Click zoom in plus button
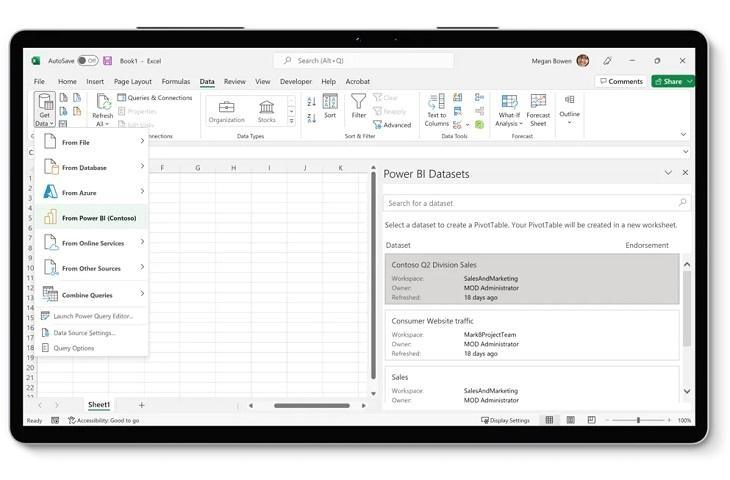The width and height of the screenshot is (730, 480). click(669, 420)
